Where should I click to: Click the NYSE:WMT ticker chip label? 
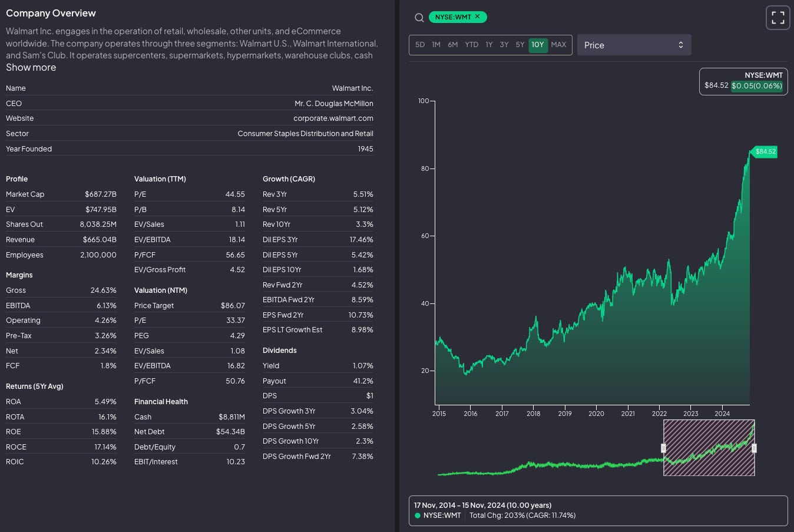[453, 17]
